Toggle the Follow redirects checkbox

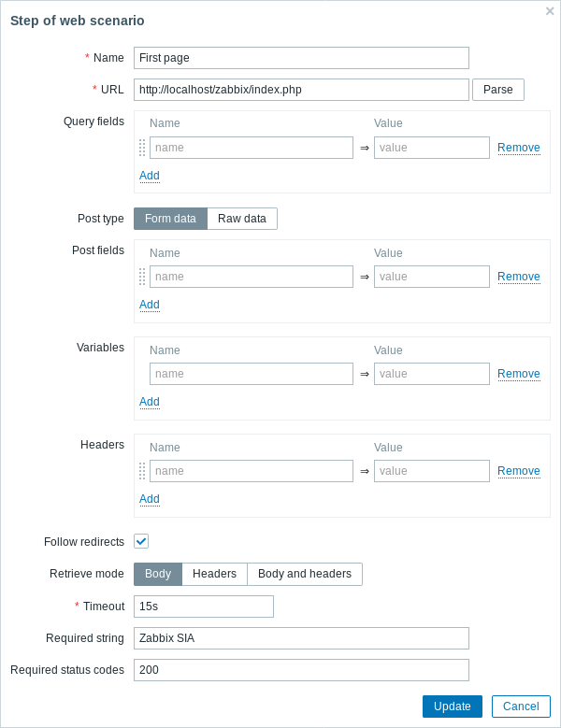(x=141, y=541)
